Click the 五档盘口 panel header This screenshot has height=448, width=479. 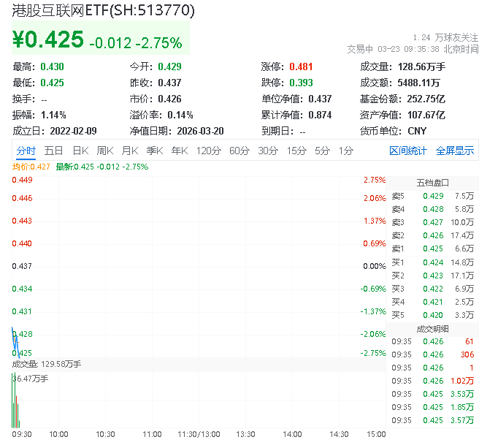[433, 183]
